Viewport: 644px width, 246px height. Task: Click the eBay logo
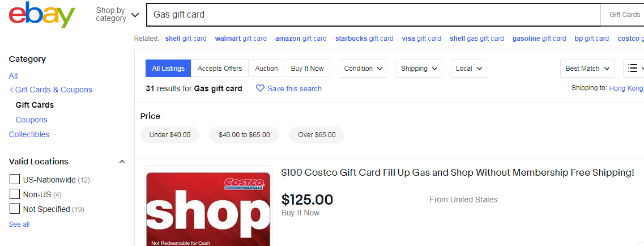[x=42, y=15]
